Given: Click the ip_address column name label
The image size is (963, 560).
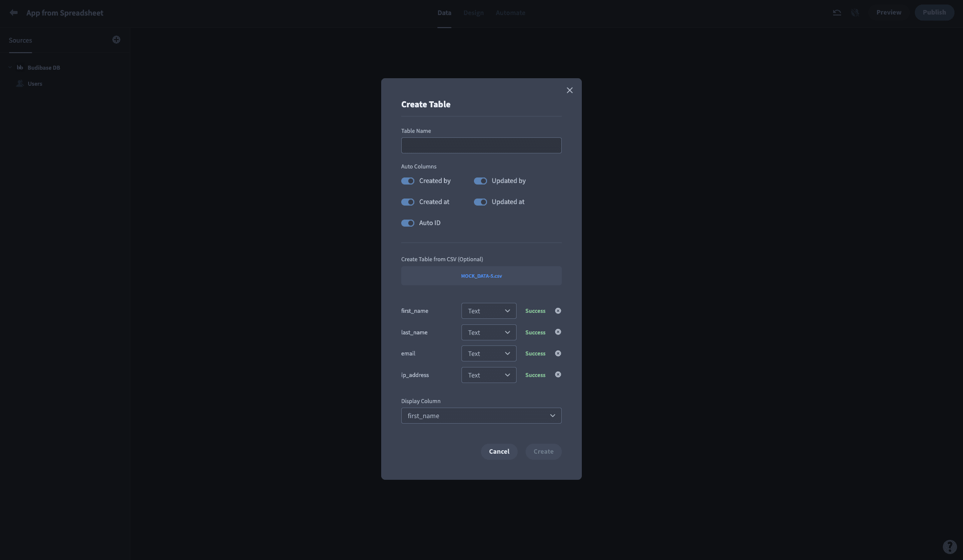Looking at the screenshot, I should pos(415,375).
